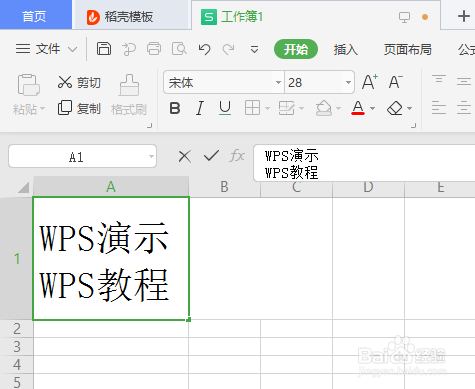The width and height of the screenshot is (475, 389).
Task: Confirm the cell edit with checkmark
Action: coord(211,155)
